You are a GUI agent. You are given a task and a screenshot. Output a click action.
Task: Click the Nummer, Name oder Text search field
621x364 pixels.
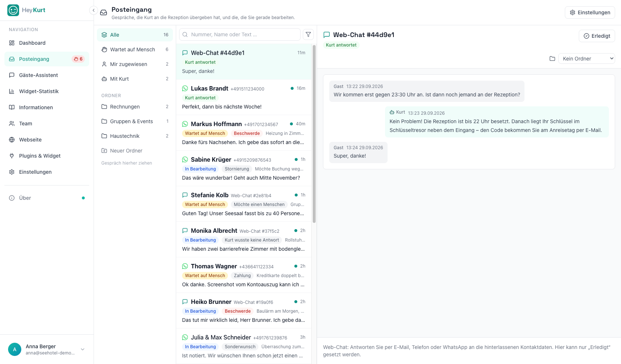(x=240, y=34)
